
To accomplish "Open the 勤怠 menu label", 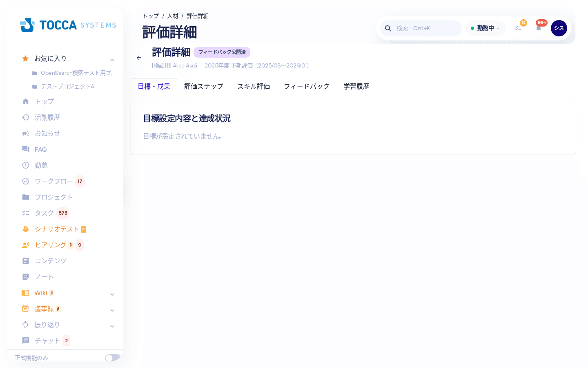I will [x=41, y=165].
